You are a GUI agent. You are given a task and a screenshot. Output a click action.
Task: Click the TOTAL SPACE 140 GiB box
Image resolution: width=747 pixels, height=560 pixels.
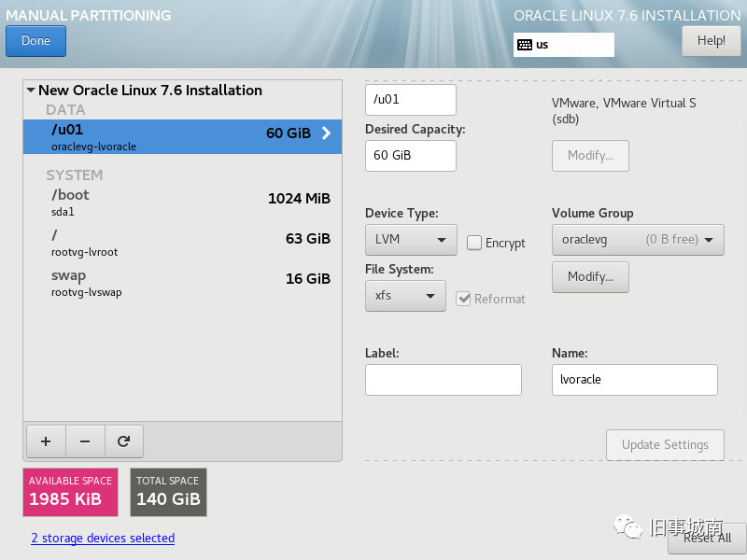pyautogui.click(x=169, y=493)
